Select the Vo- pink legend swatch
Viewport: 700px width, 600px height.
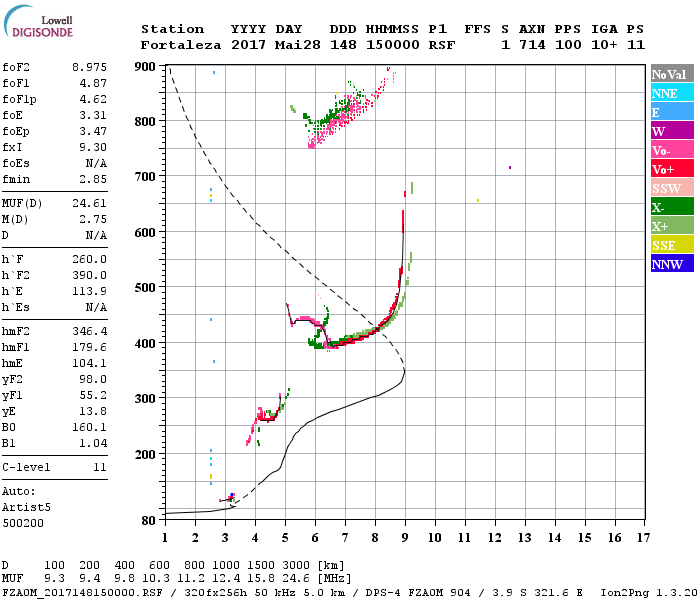coord(672,150)
